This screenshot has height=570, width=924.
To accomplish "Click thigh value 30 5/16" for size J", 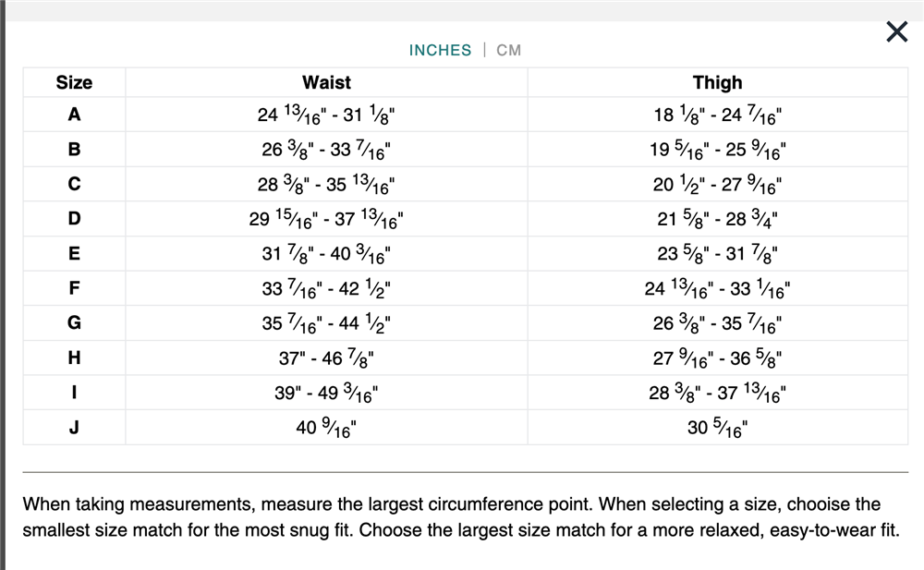I will point(717,428).
